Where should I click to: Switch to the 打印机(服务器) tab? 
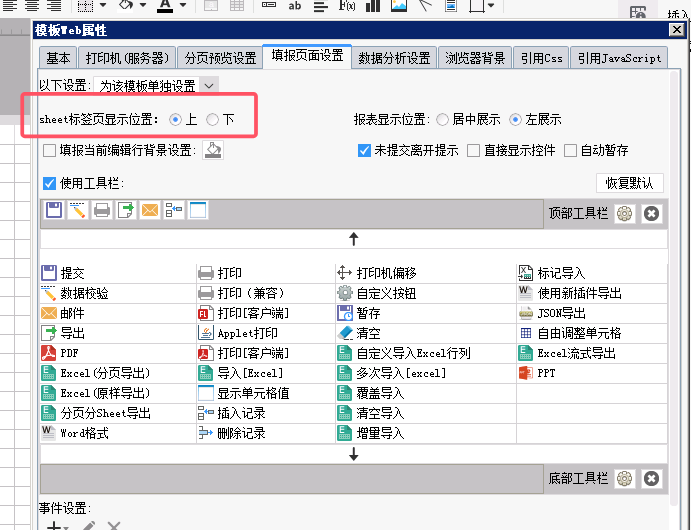coord(127,58)
